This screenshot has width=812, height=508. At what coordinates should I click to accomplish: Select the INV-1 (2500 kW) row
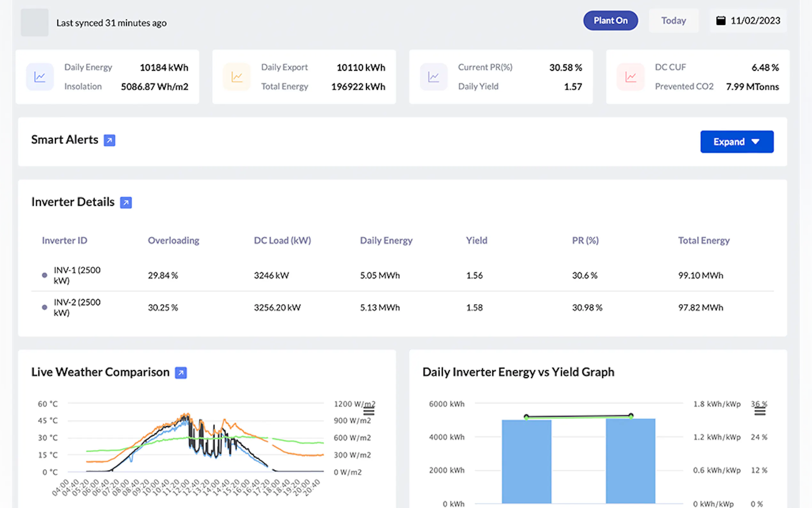(x=77, y=275)
